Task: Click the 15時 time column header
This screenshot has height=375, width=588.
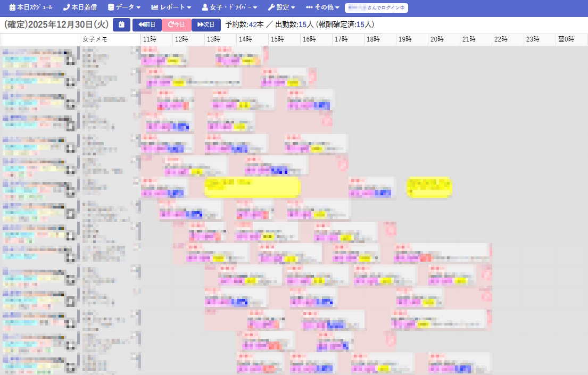Action: click(277, 40)
